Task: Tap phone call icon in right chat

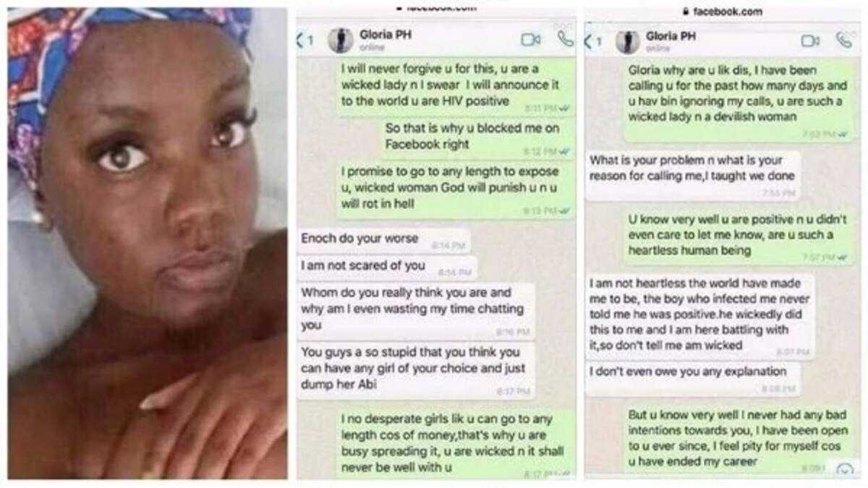Action: pyautogui.click(x=843, y=40)
